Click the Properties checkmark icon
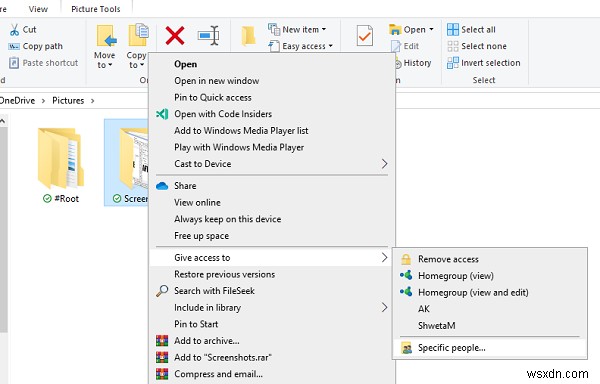Image resolution: width=600 pixels, height=384 pixels. click(364, 36)
